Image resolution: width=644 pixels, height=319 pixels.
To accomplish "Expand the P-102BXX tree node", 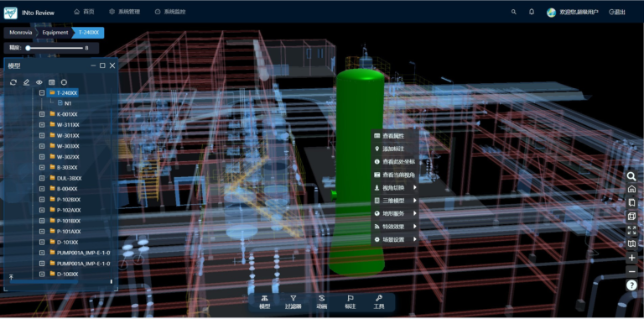I will coord(42,200).
